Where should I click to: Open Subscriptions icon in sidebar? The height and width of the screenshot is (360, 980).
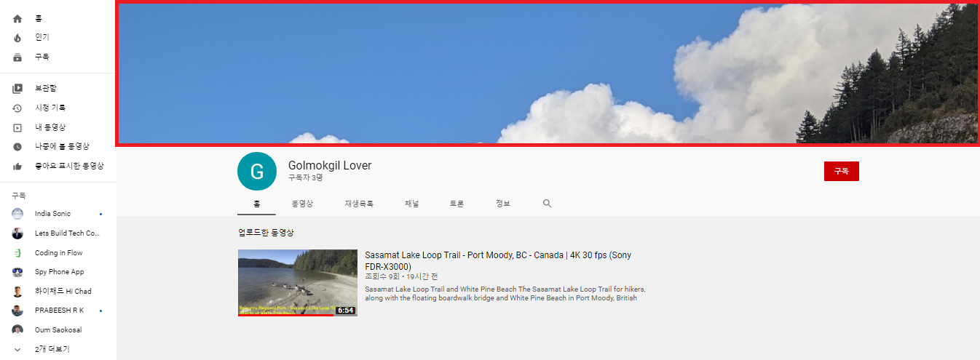coord(17,57)
